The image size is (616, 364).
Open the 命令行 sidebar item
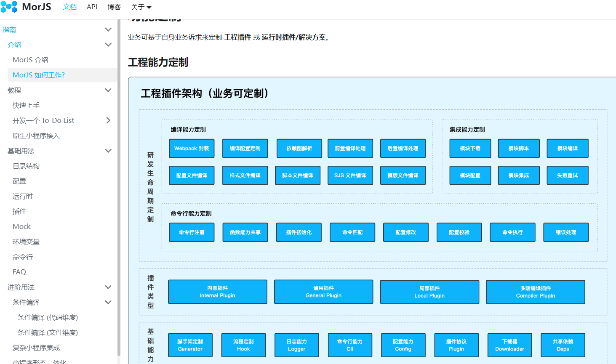[x=23, y=257]
